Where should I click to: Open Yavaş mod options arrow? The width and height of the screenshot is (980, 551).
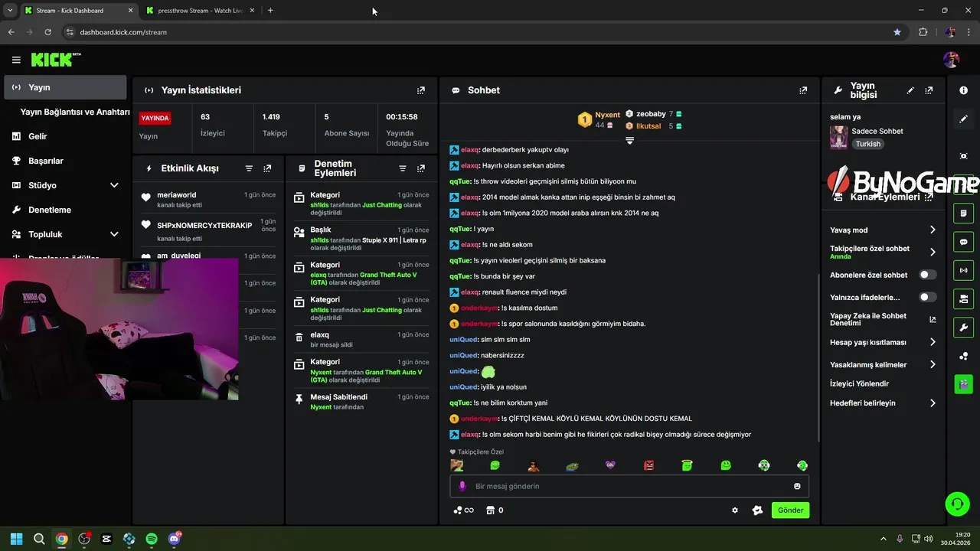coord(933,230)
